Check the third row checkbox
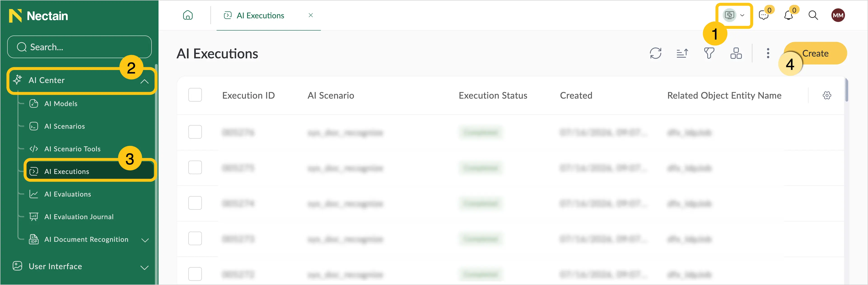The image size is (868, 285). [195, 203]
